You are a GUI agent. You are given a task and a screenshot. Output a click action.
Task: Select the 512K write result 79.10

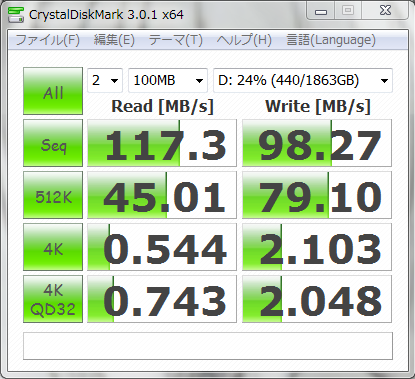point(317,195)
